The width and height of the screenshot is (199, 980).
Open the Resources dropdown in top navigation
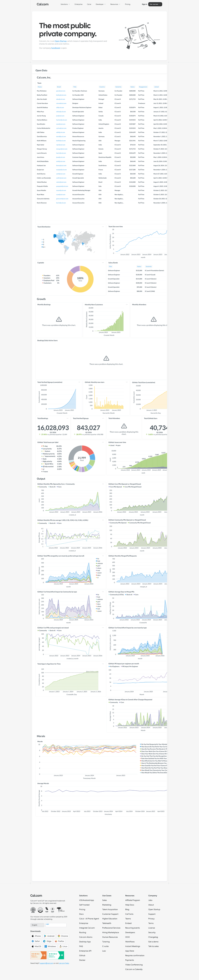115,4
